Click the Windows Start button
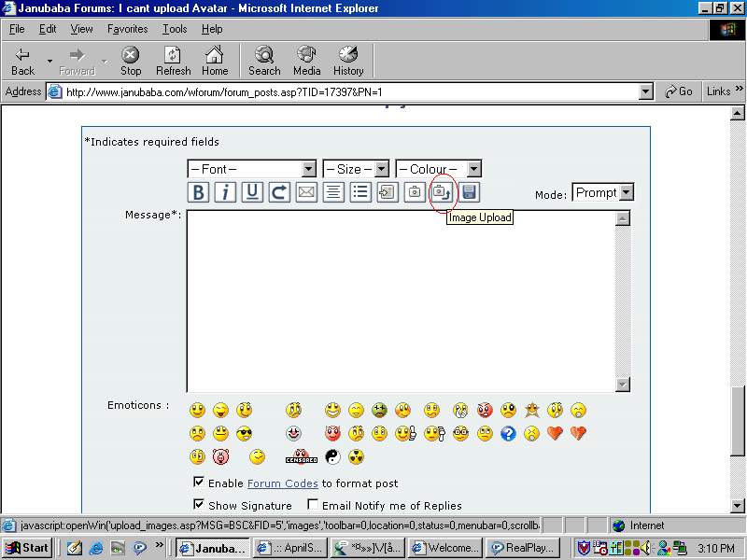 (x=27, y=548)
